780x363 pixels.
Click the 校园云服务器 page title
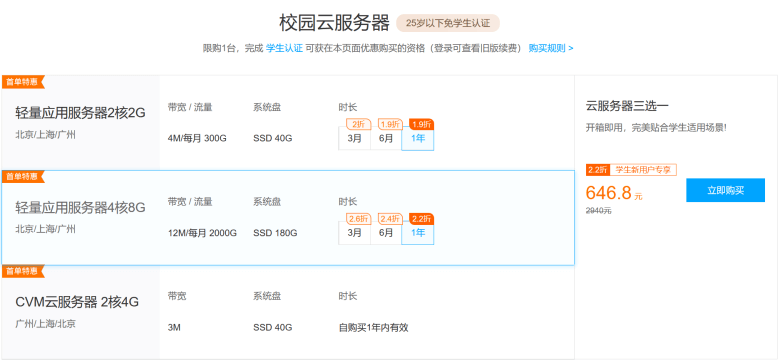pyautogui.click(x=334, y=23)
